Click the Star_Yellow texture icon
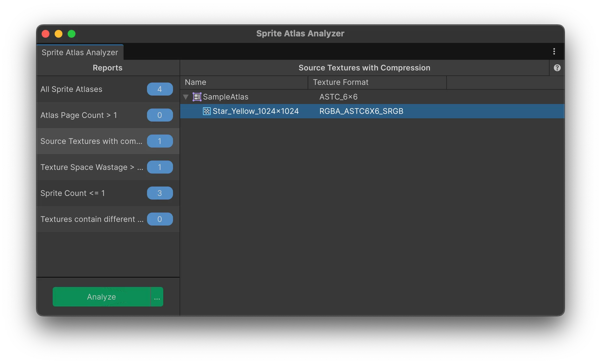This screenshot has width=601, height=364. coord(207,111)
